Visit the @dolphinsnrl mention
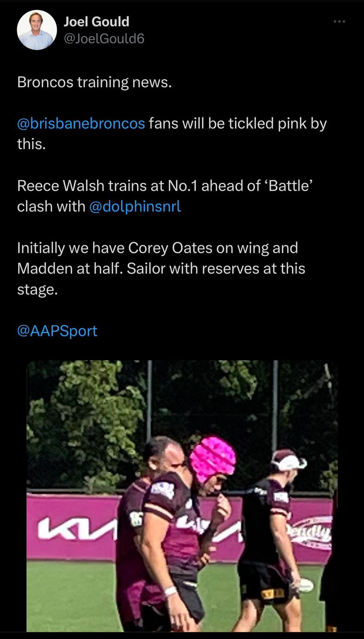 [135, 206]
